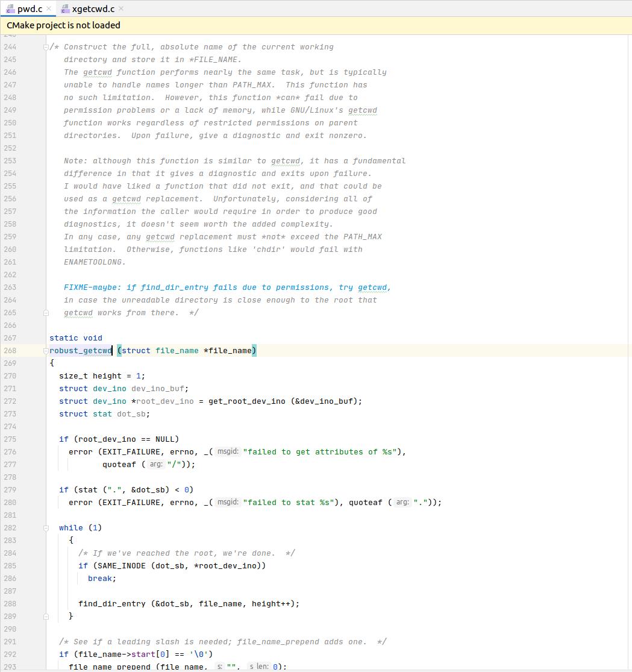Close the xgetcwd.c tab
This screenshot has width=632, height=672.
tap(121, 8)
